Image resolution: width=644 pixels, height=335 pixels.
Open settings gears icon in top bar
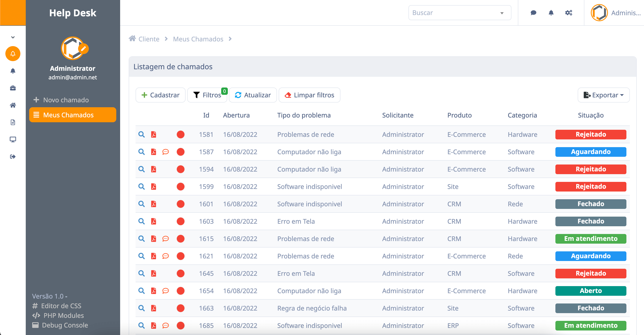(568, 13)
